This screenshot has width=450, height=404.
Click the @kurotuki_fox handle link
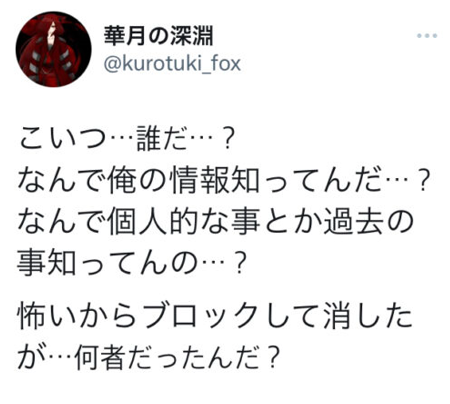[172, 63]
